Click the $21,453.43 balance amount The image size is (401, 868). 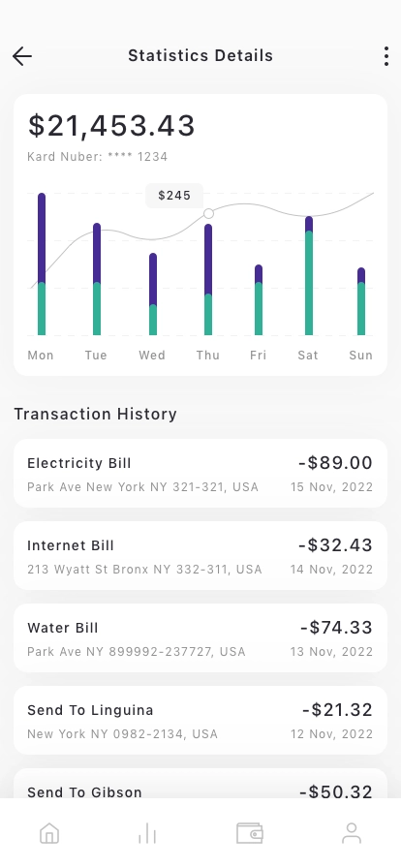111,125
